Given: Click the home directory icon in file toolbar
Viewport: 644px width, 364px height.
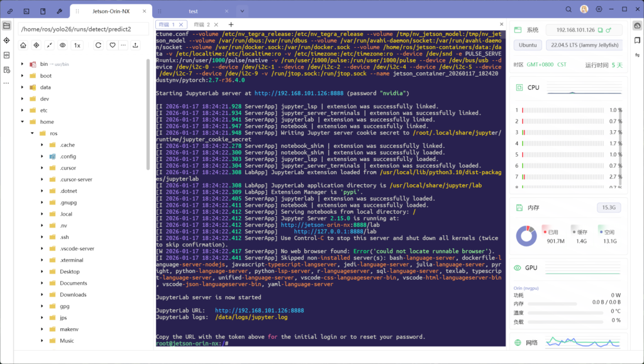Looking at the screenshot, I should [x=23, y=45].
